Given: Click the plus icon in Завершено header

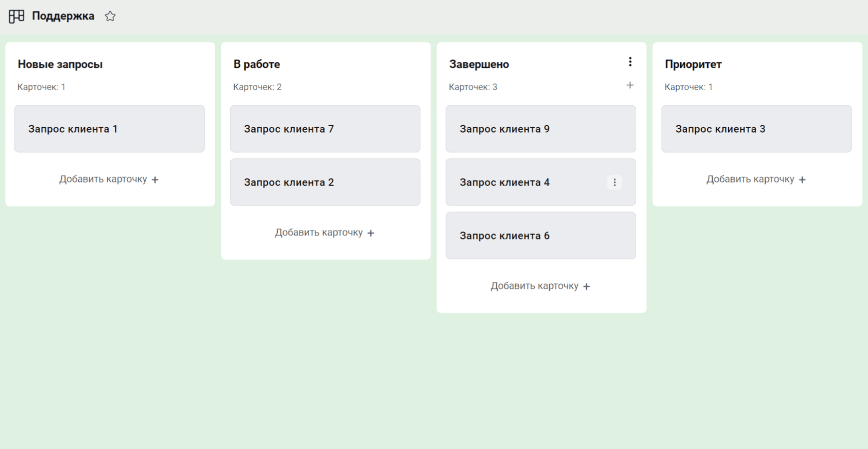Looking at the screenshot, I should pos(630,85).
